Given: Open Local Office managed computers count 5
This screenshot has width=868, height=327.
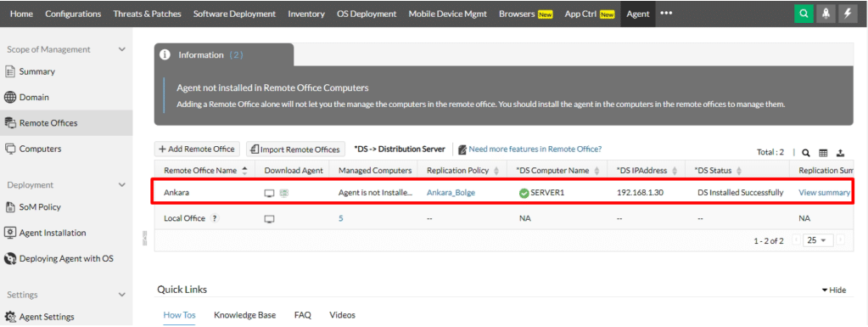Looking at the screenshot, I should point(341,218).
